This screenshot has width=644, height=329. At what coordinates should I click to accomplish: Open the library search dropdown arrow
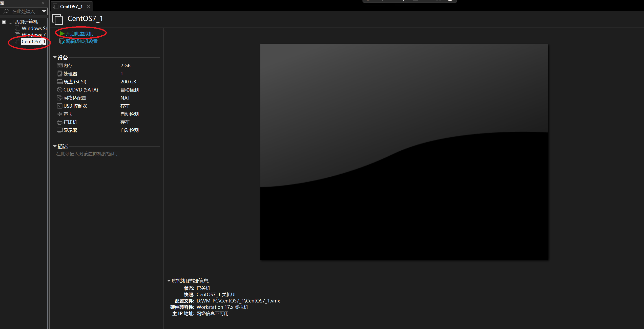(x=44, y=11)
